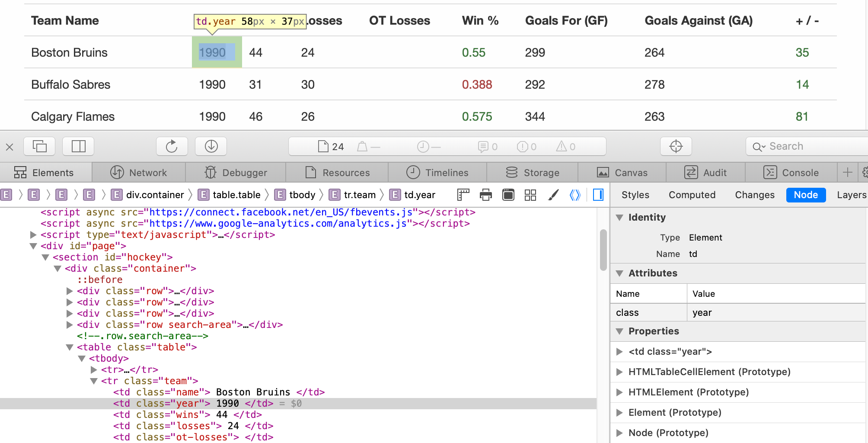Select div.container in the breadcrumb path

pos(148,195)
